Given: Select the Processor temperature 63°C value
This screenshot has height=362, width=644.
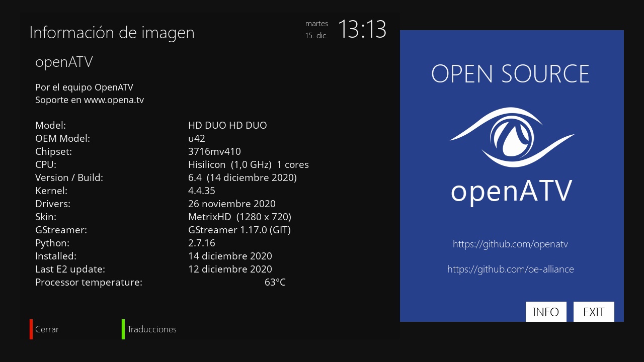Looking at the screenshot, I should (275, 282).
